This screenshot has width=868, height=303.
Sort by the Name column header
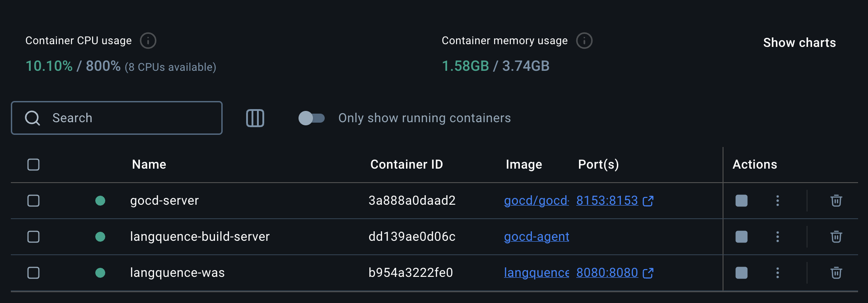tap(149, 165)
